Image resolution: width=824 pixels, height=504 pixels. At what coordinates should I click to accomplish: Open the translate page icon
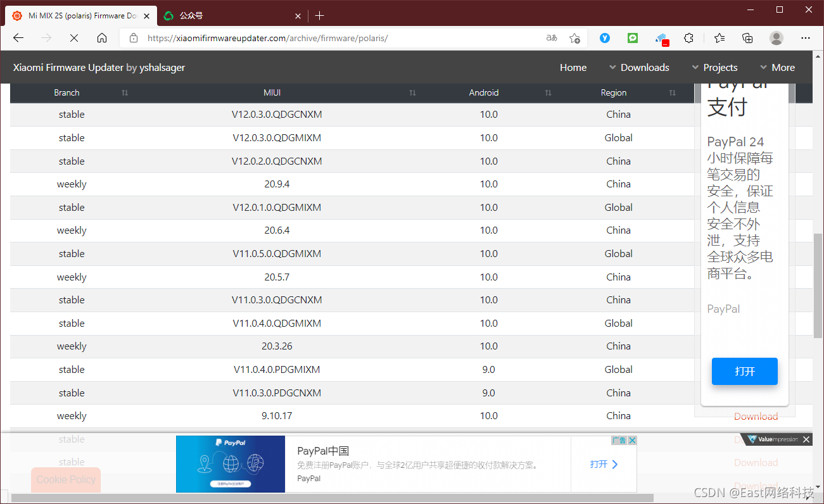coord(552,38)
